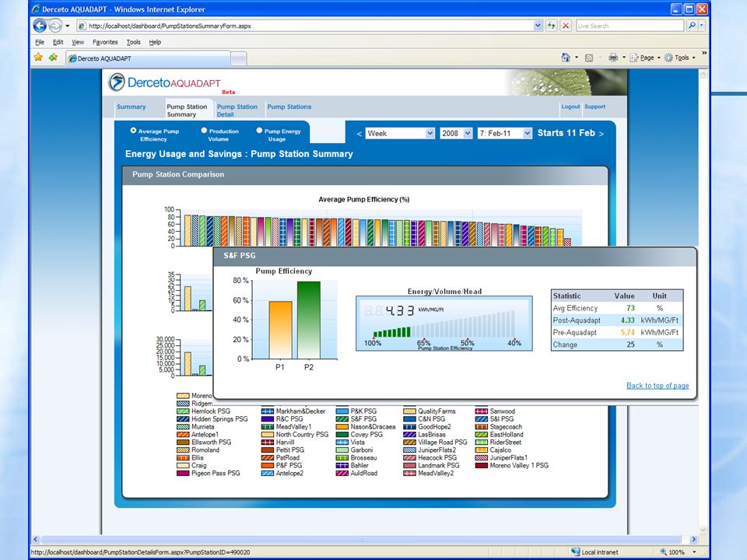Open the Edit menu
The image size is (747, 560).
[x=58, y=42]
